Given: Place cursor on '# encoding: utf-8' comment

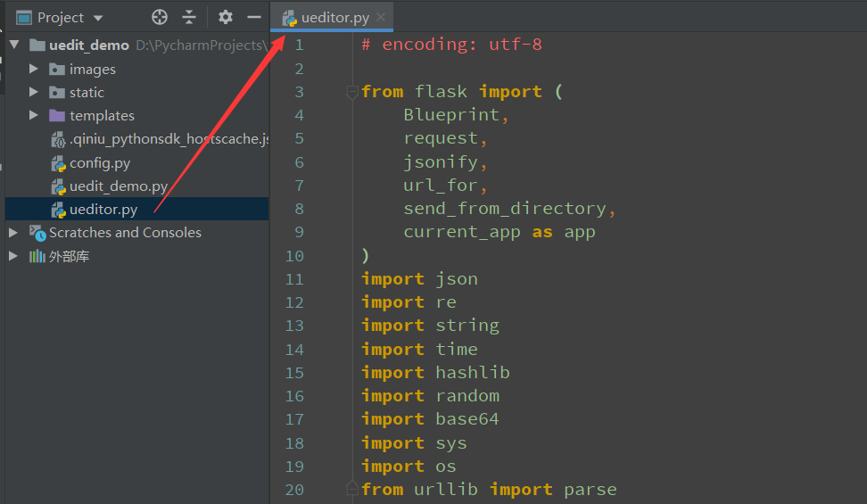Looking at the screenshot, I should point(451,45).
